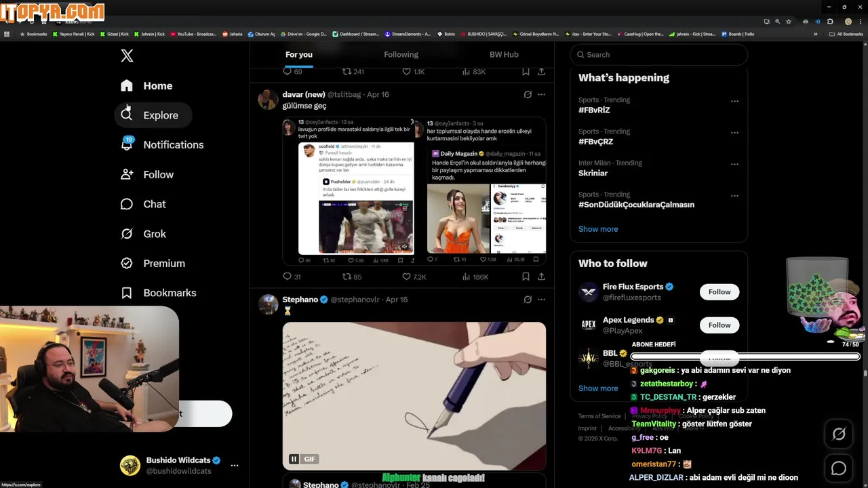Click the browser zoom magnifier icon
The image size is (868, 488).
coord(777,22)
